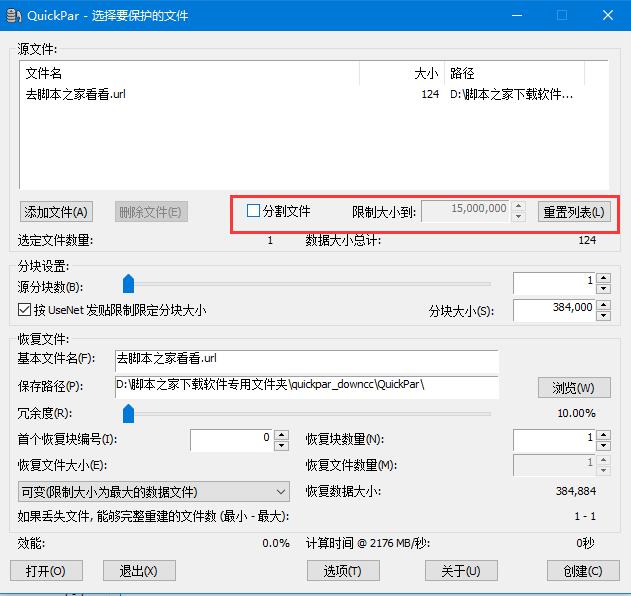The image size is (631, 596).
Task: Open 选项(T) options
Action: [343, 571]
